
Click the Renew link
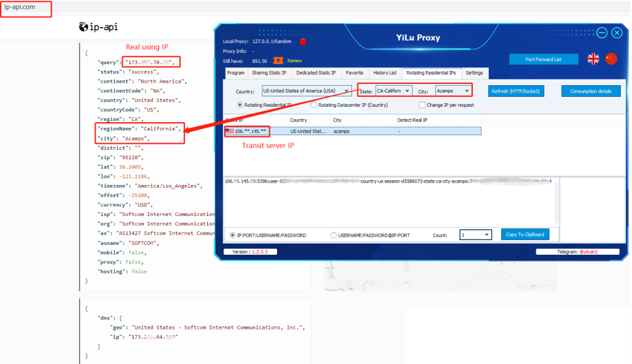click(294, 61)
